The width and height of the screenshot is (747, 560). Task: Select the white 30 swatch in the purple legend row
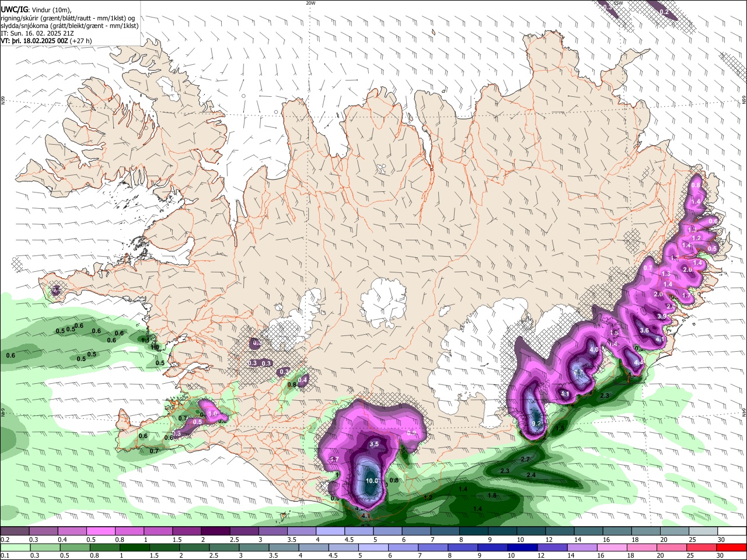[732, 531]
